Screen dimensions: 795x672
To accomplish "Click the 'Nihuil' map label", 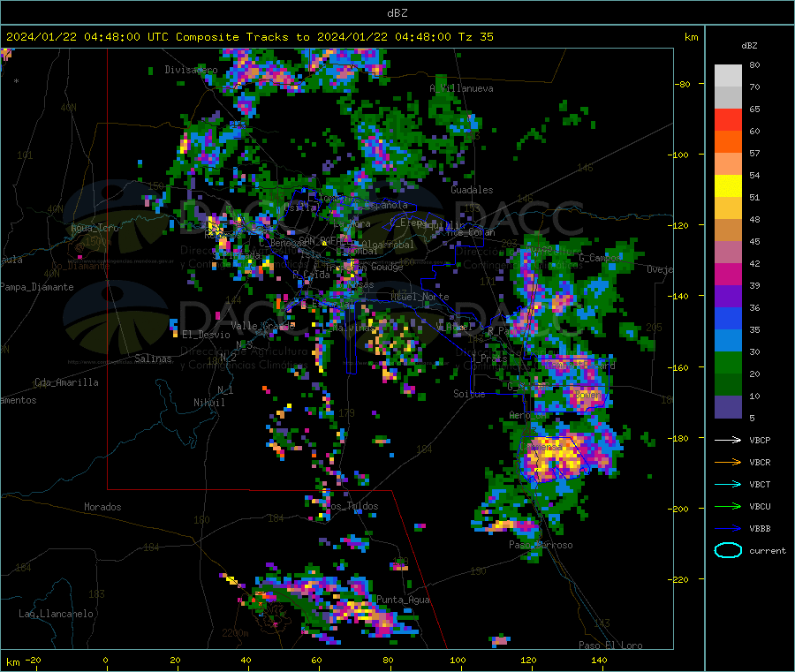I will click(208, 403).
